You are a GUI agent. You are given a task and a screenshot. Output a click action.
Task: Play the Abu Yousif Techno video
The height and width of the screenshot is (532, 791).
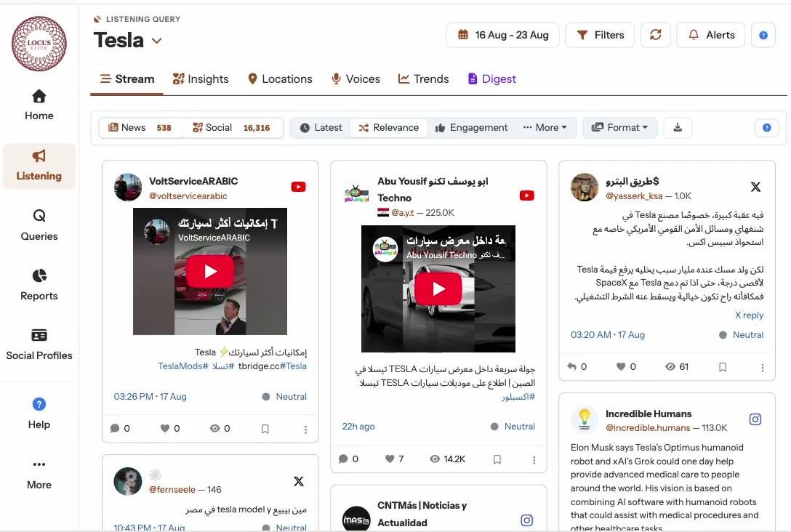pyautogui.click(x=438, y=289)
